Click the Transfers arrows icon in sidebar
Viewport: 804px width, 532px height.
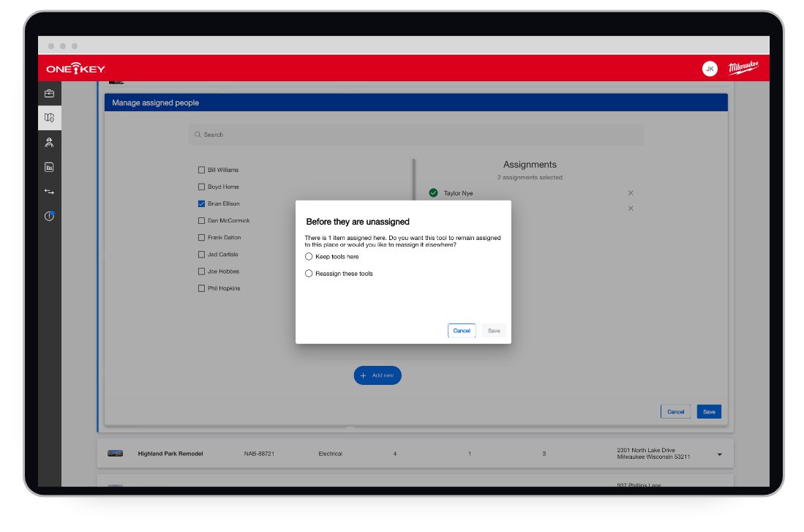click(x=49, y=192)
